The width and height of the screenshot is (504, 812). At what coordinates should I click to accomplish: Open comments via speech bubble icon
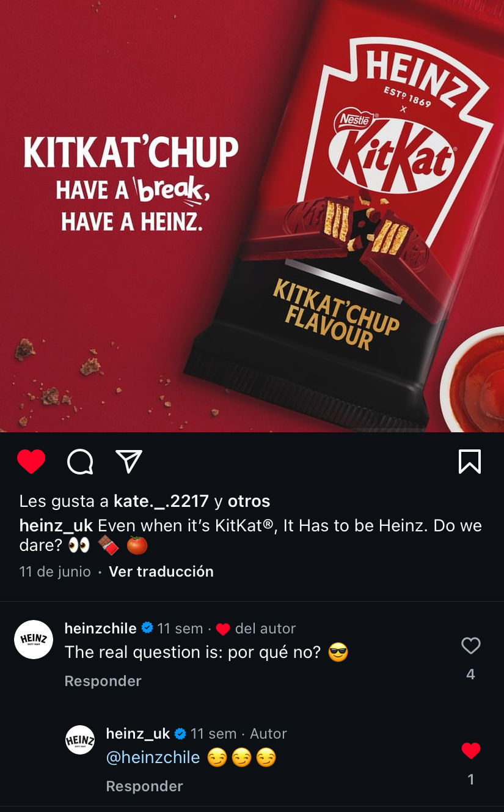point(80,462)
